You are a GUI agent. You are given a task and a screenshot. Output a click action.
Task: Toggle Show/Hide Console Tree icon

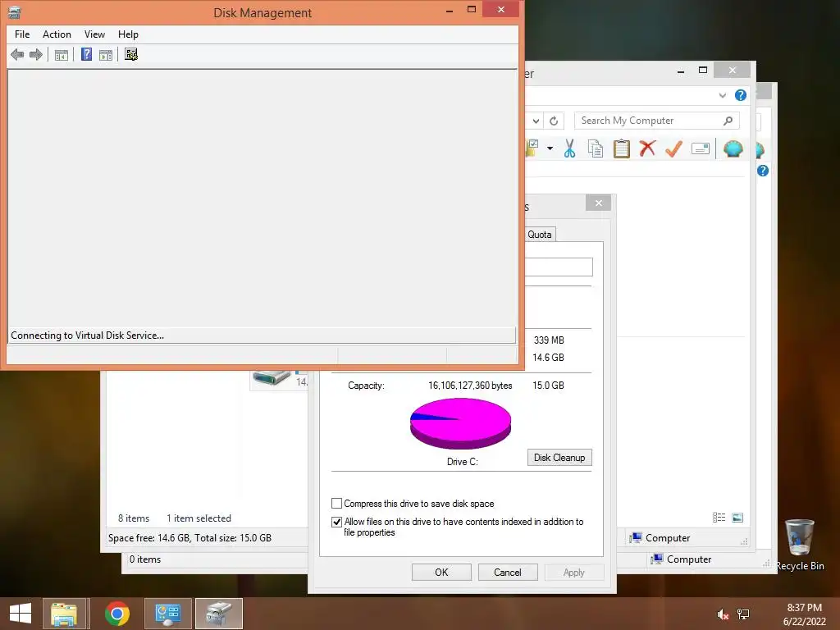(62, 54)
